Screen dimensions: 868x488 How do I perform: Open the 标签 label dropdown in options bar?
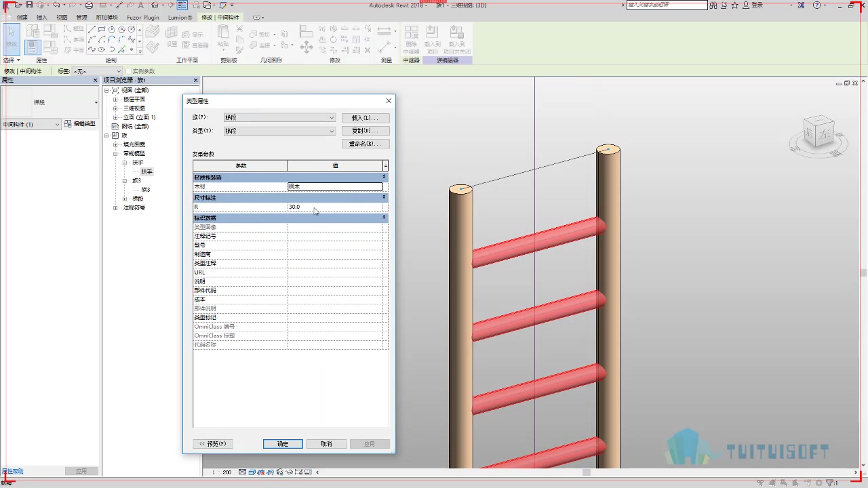(x=97, y=71)
